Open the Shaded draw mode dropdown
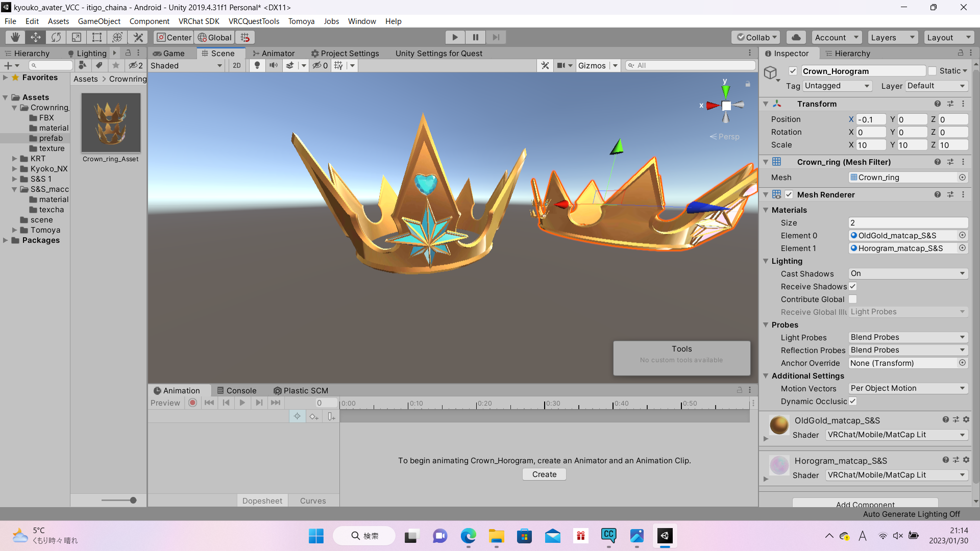980x551 pixels. (186, 65)
